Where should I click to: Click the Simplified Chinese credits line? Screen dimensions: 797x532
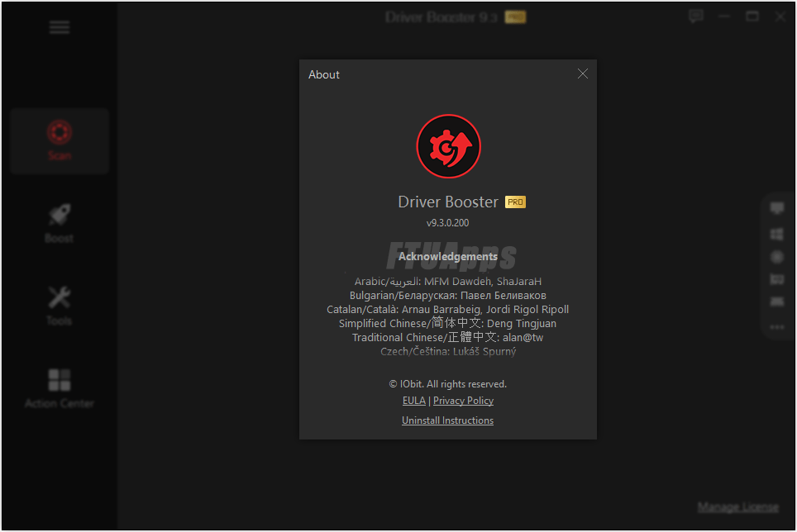(x=447, y=323)
